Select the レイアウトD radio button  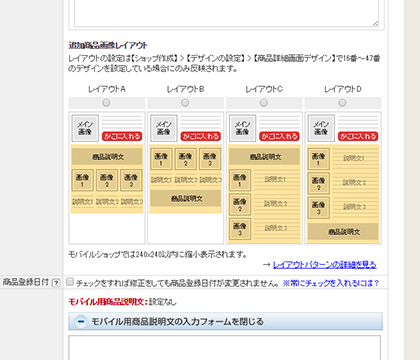[342, 103]
